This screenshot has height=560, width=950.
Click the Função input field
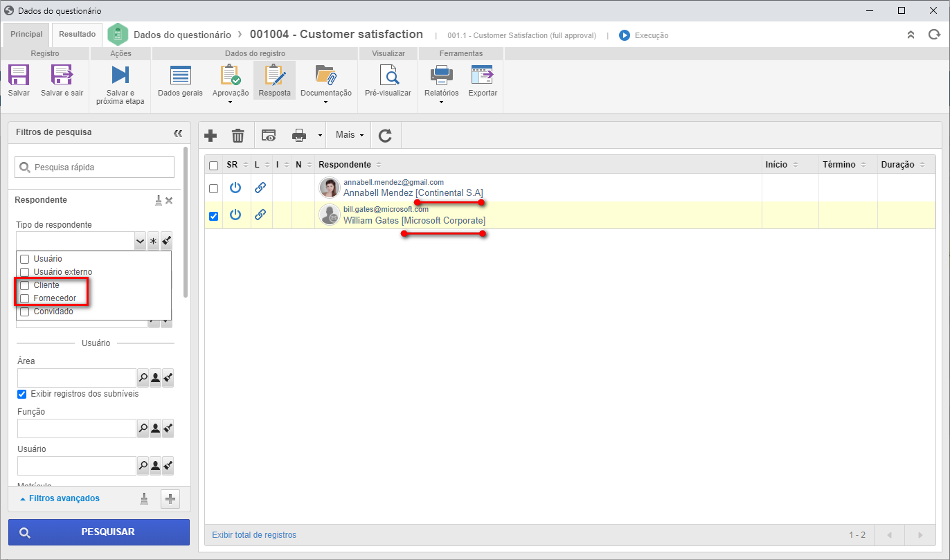pos(77,428)
